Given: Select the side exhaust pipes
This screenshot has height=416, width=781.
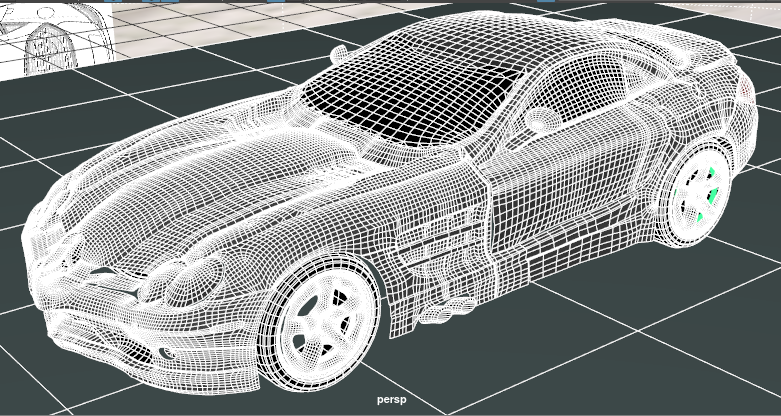Looking at the screenshot, I should (x=448, y=309).
